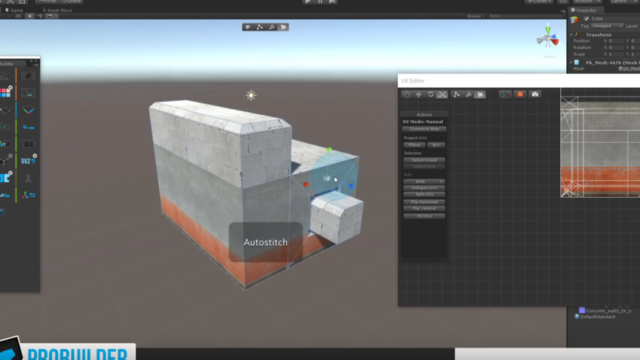Toggle 2D view mode in scene toolbar
The width and height of the screenshot is (640, 360).
[x=18, y=16]
